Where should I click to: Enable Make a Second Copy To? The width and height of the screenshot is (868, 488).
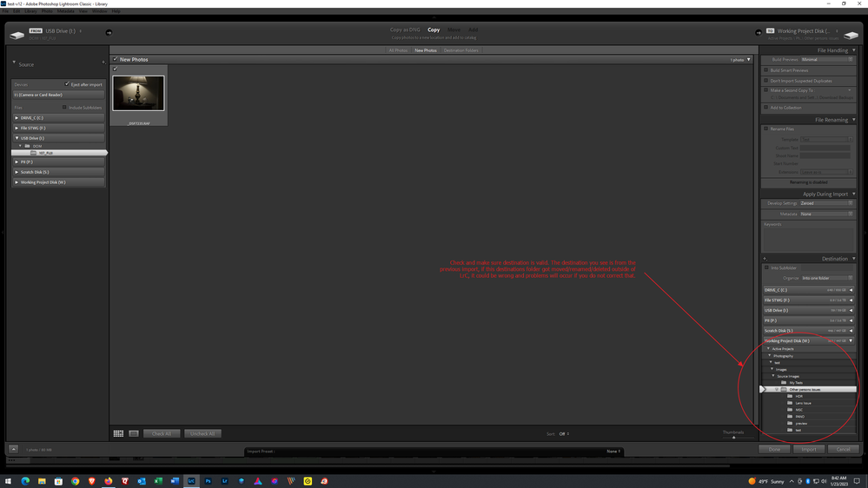tap(766, 90)
